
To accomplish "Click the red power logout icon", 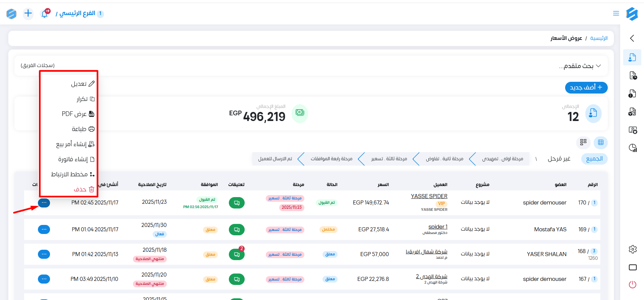I will pyautogui.click(x=632, y=285).
